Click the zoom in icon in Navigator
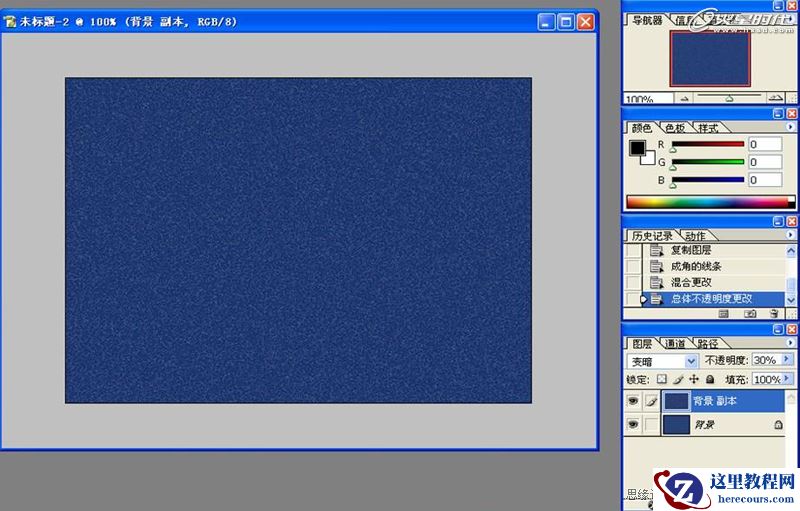 (x=776, y=97)
